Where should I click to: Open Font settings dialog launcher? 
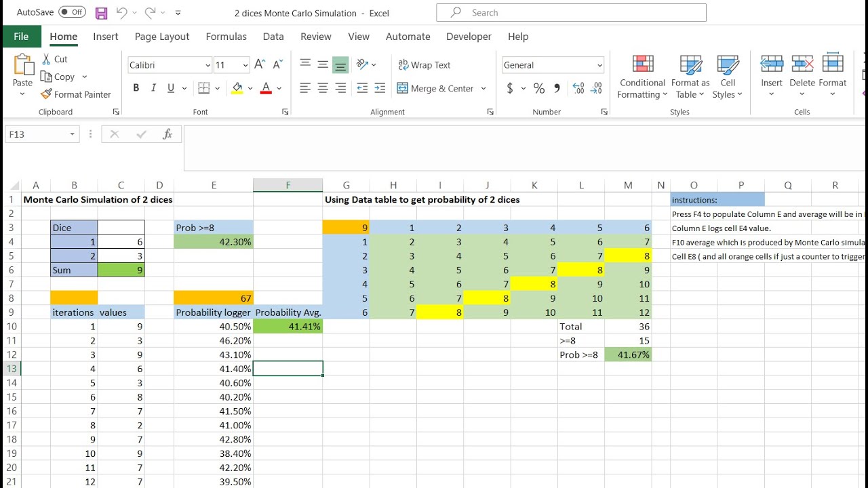click(x=285, y=112)
